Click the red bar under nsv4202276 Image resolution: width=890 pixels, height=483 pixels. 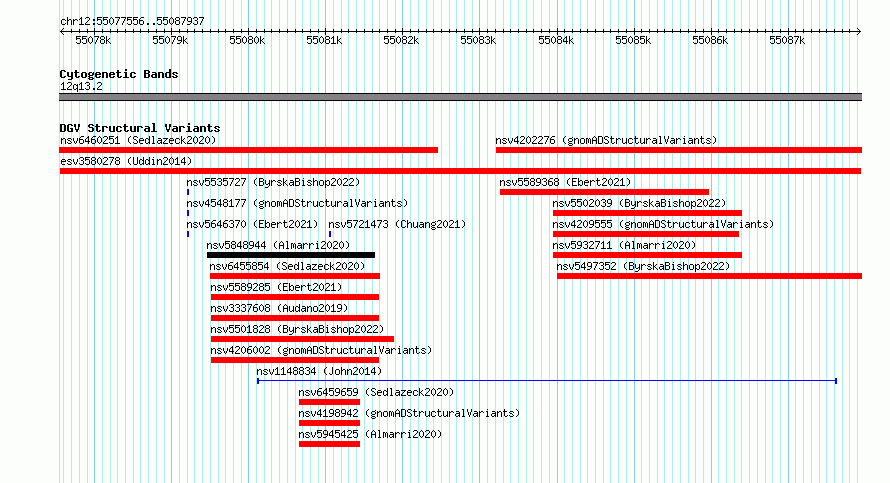[x=679, y=150]
